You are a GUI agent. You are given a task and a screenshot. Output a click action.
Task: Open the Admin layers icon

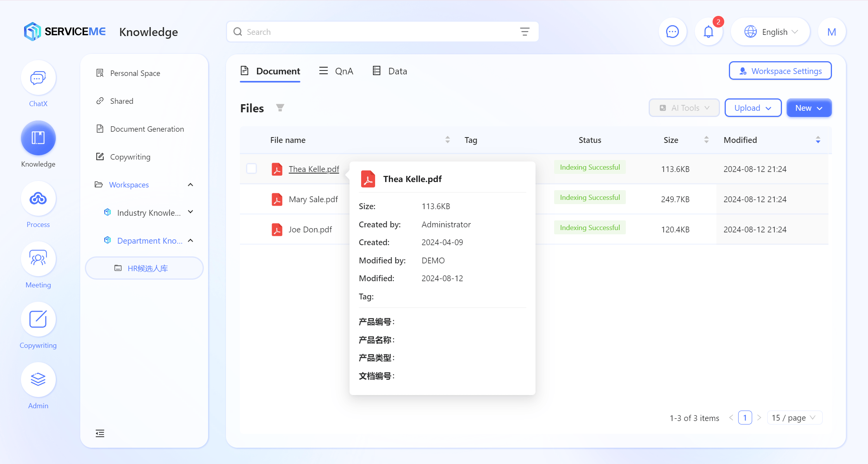click(x=38, y=380)
